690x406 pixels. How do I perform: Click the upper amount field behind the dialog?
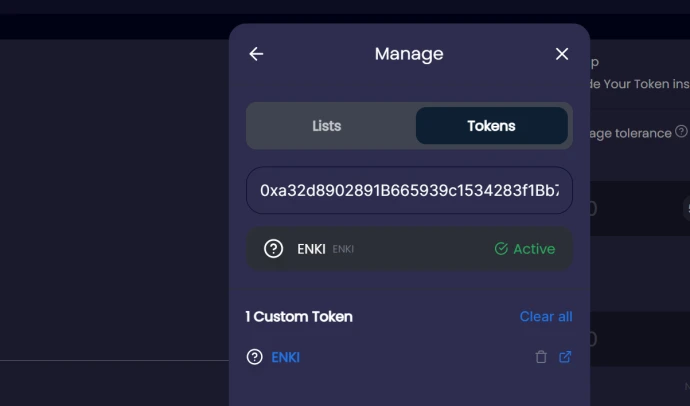(x=640, y=208)
